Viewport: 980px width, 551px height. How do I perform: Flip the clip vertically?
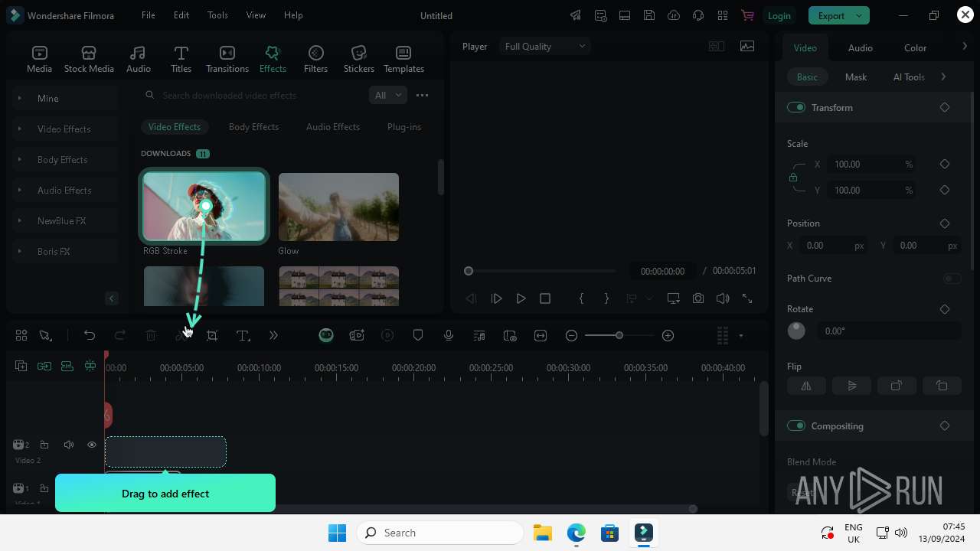click(x=851, y=386)
